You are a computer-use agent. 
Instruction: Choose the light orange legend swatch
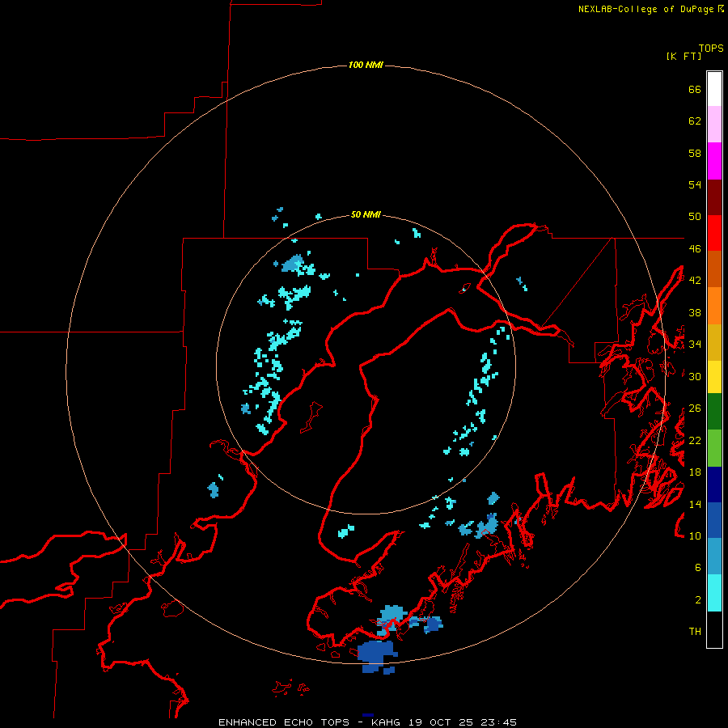[714, 306]
